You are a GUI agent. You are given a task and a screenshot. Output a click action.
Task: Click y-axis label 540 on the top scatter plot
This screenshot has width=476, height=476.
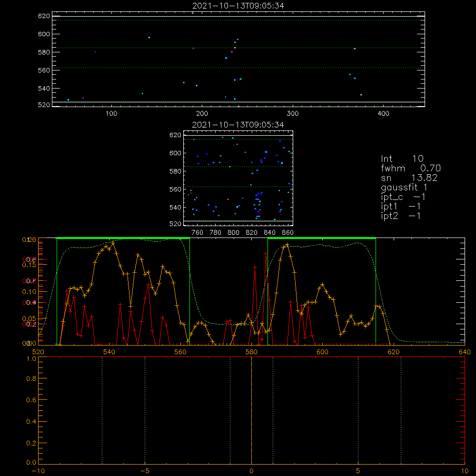point(44,89)
